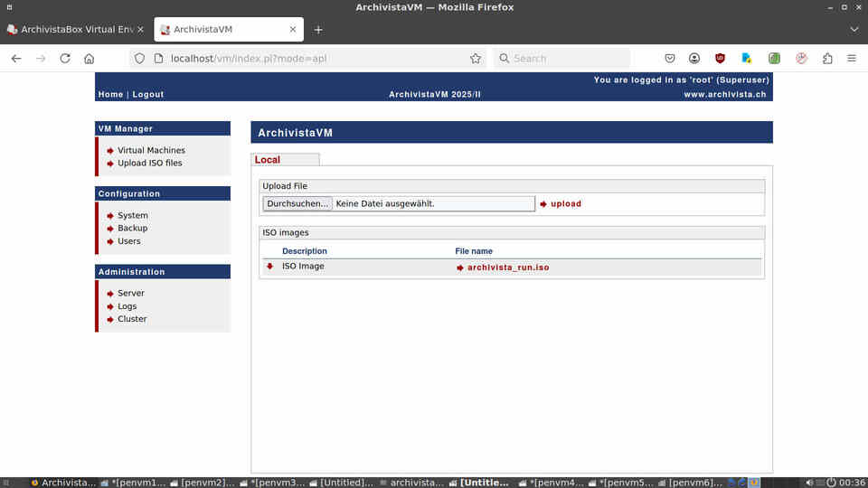Switch to ArchivistaBox Virtual Env tab

click(x=74, y=29)
